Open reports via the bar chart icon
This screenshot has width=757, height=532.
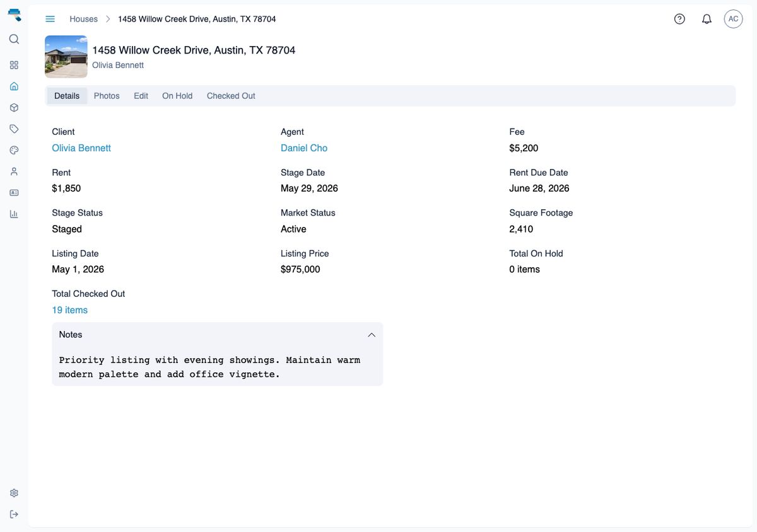coord(14,214)
